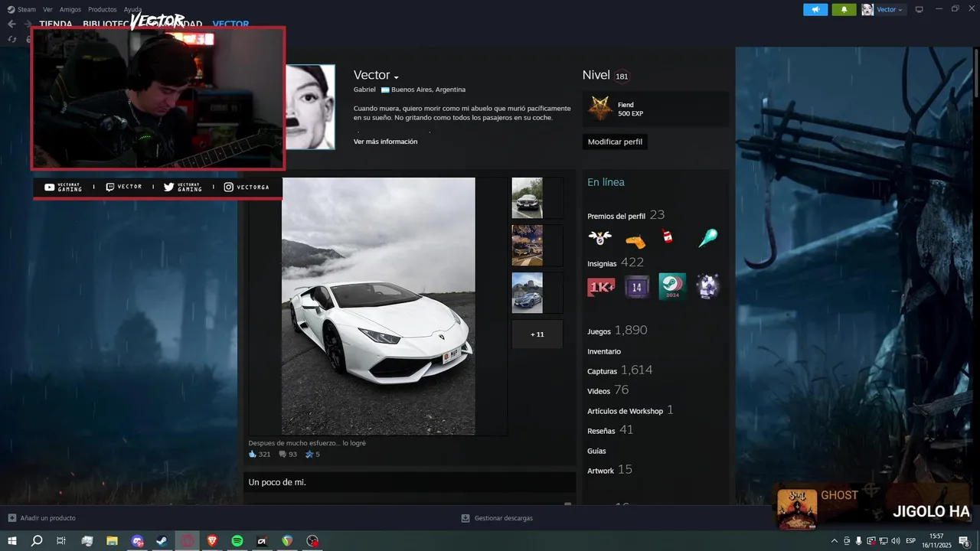980x551 pixels.
Task: Click the back navigation arrow
Action: 11,24
